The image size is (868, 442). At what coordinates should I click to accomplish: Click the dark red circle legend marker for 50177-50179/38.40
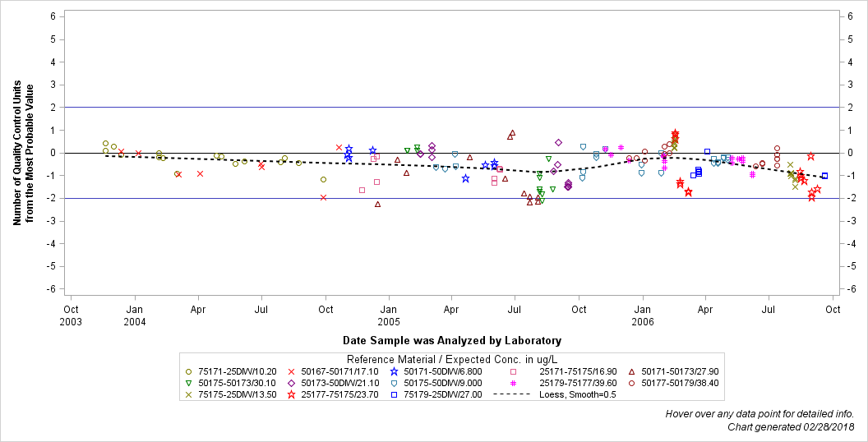click(631, 383)
